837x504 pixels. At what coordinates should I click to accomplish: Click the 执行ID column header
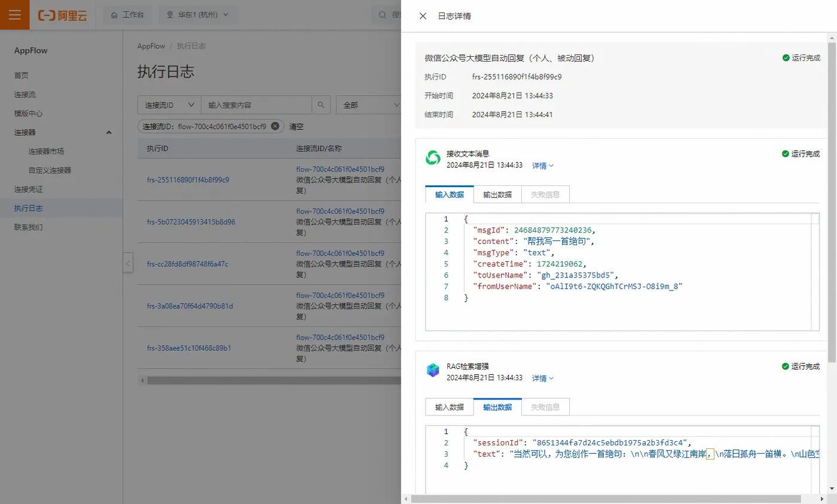point(157,148)
